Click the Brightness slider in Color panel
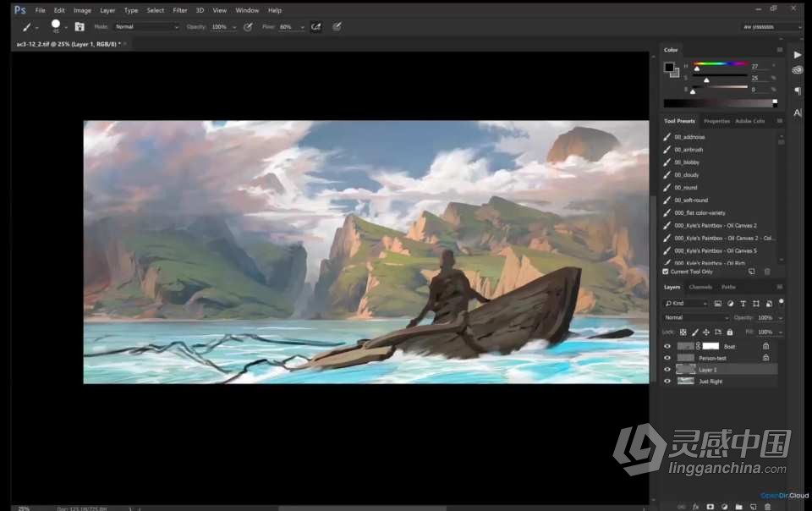 (720, 89)
